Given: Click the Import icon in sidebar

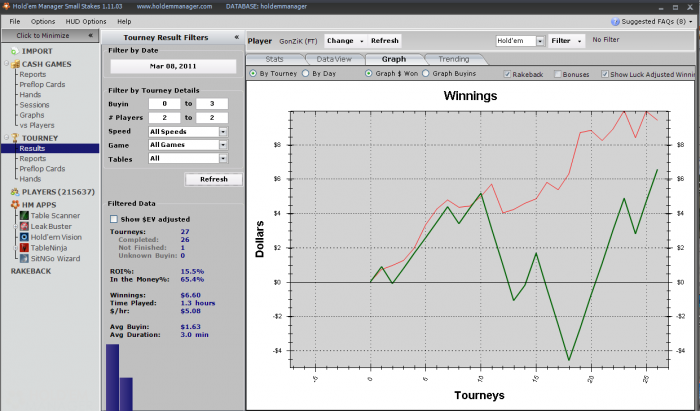Looking at the screenshot, I should click(15, 51).
